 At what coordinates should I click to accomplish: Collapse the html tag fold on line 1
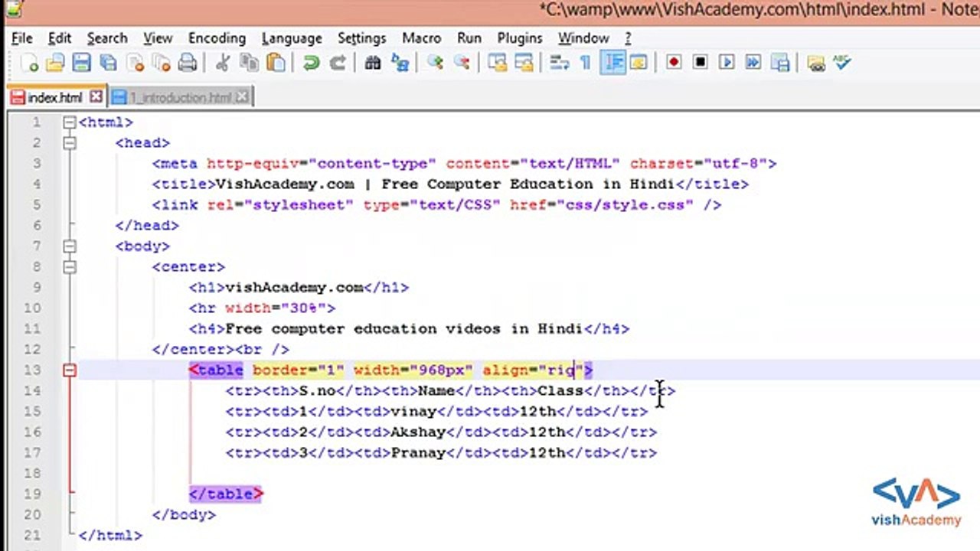click(x=70, y=122)
